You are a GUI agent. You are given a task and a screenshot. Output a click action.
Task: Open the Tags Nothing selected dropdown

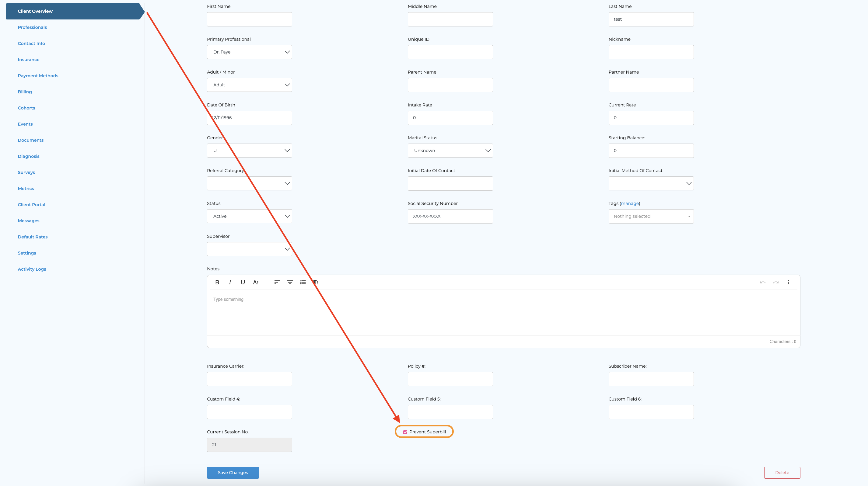pos(651,216)
